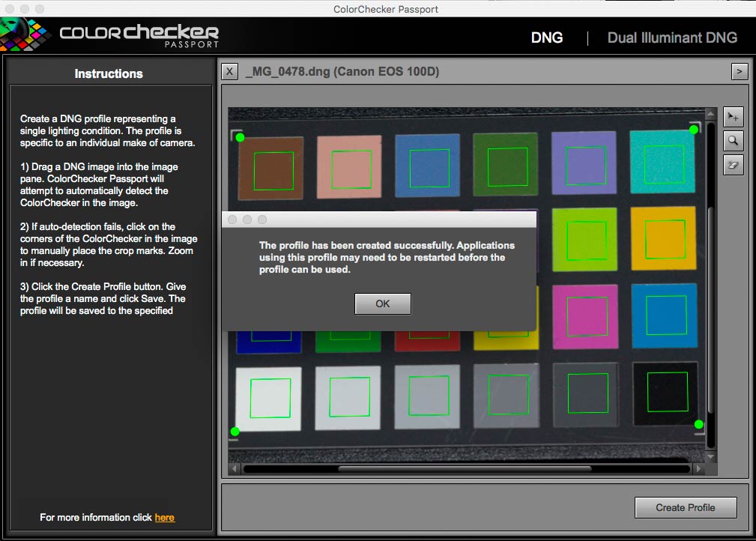Click the Create Profile button
The width and height of the screenshot is (756, 541).
pos(685,508)
